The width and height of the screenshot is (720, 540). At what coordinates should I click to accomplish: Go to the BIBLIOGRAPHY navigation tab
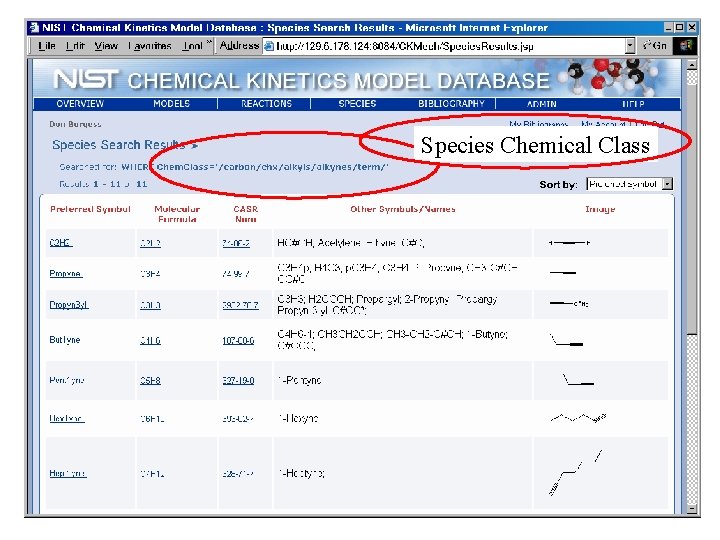(451, 104)
